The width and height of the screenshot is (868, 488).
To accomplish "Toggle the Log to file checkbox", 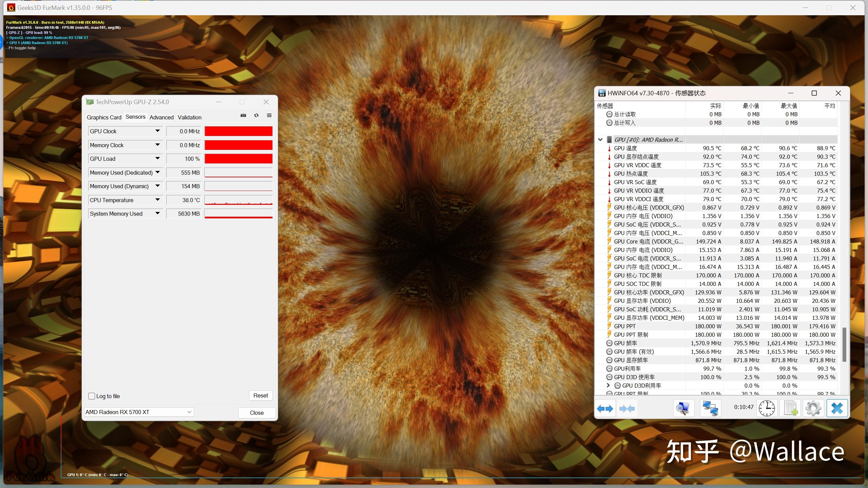I will click(92, 395).
